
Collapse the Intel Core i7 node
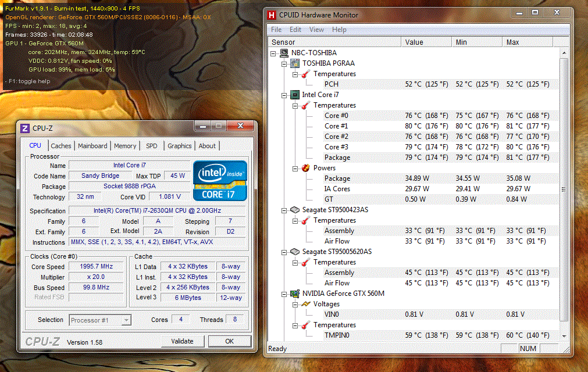pyautogui.click(x=284, y=95)
